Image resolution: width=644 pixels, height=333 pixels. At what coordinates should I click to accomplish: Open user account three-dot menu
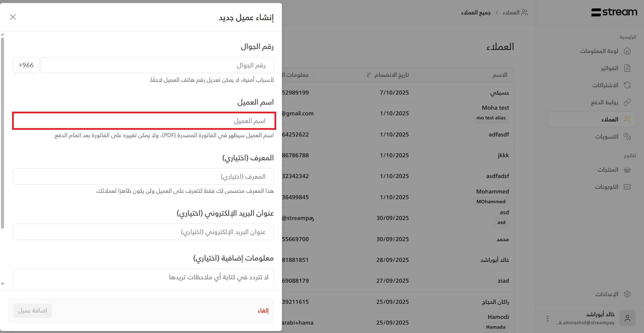(547, 319)
